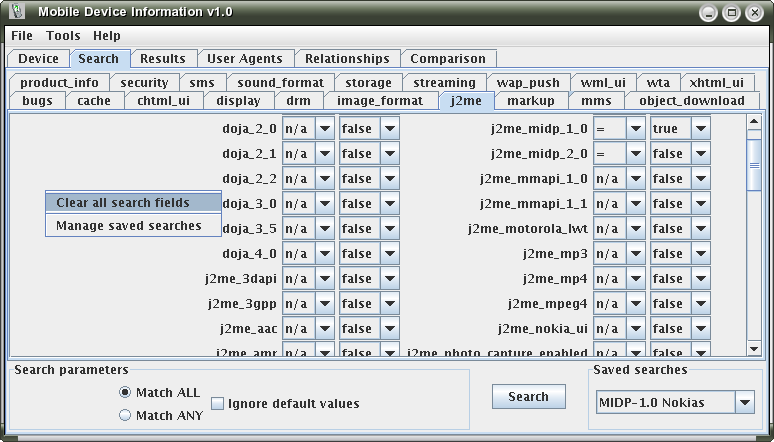
Task: Open the Tools menu
Action: coord(63,36)
